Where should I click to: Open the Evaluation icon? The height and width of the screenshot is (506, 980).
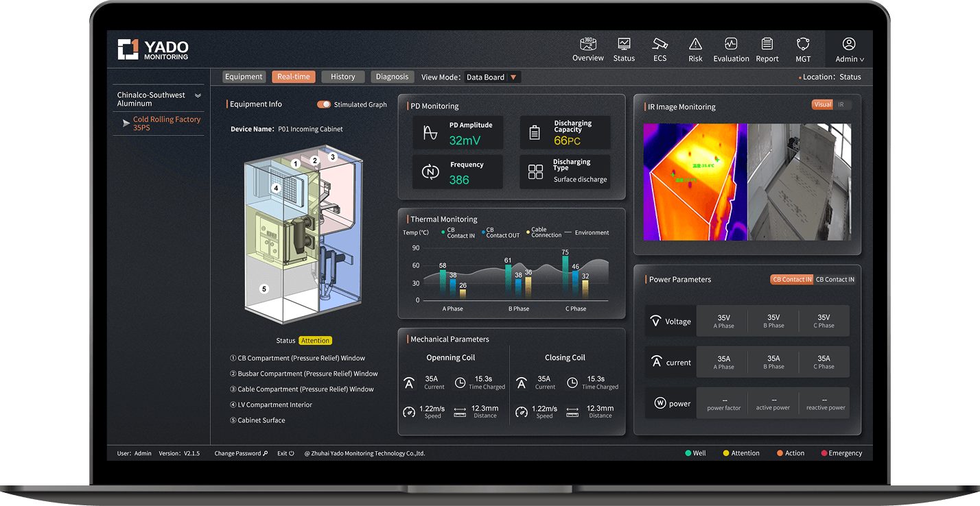(731, 44)
